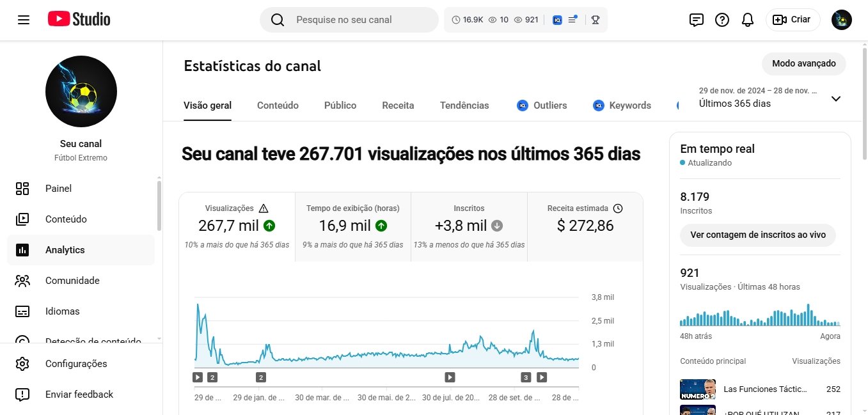
Task: Open the YouTube Studio logo home link
Action: click(79, 19)
